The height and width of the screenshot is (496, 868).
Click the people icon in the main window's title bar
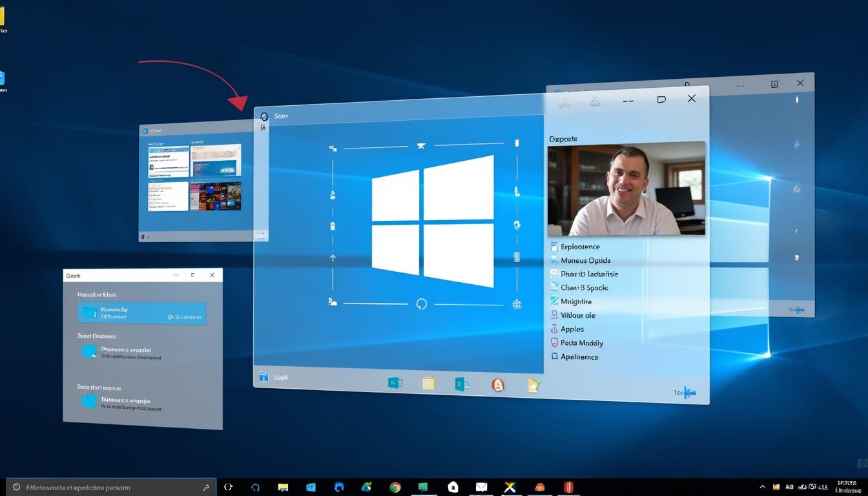click(564, 101)
